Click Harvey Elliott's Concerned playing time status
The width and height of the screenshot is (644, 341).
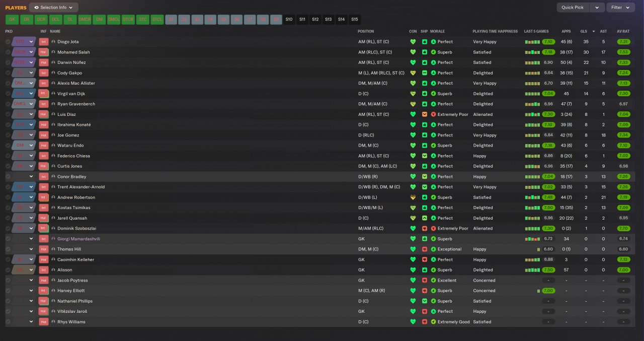(484, 291)
